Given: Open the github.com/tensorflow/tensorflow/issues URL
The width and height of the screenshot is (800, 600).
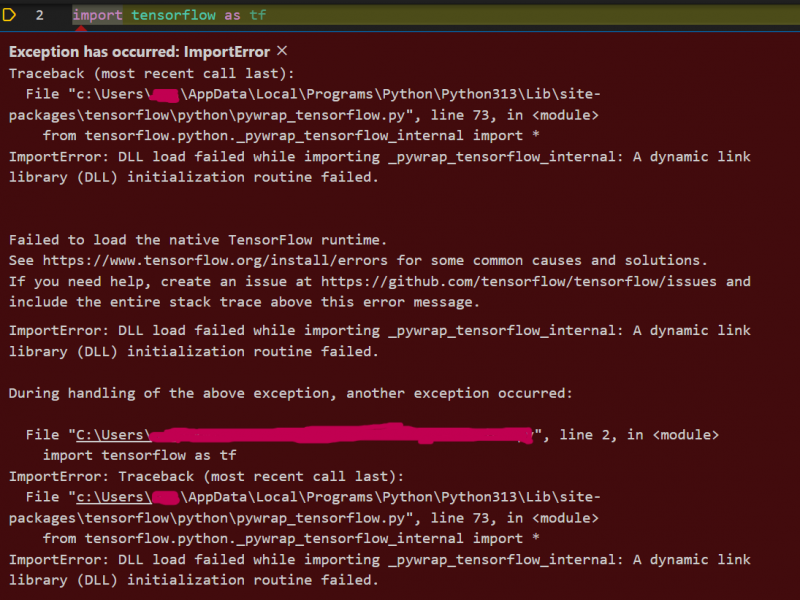Looking at the screenshot, I should coord(519,282).
